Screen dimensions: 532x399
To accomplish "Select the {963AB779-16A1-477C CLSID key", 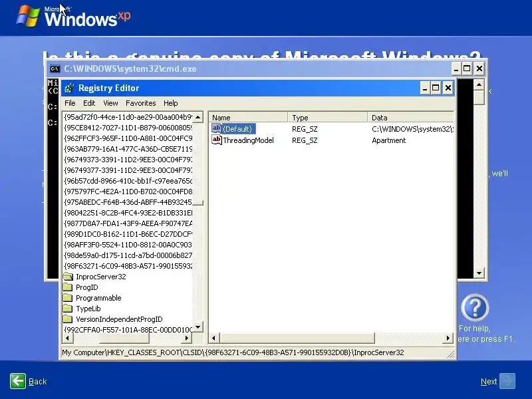I will [128, 148].
